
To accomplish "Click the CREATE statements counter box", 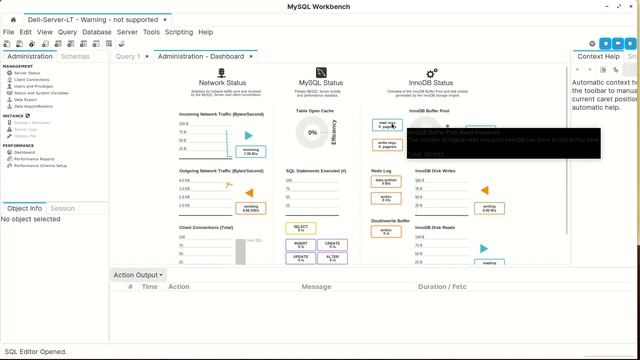I will 332,245.
